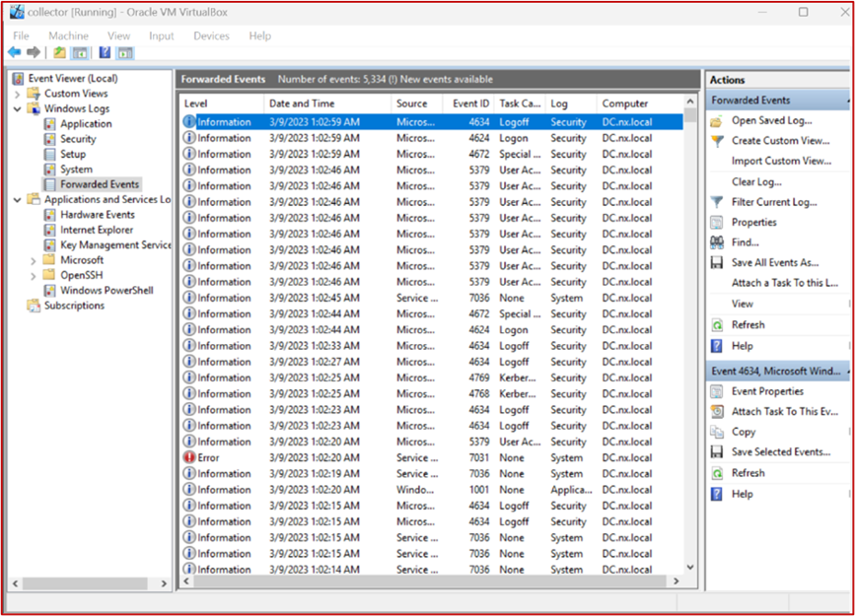Click Import Custom View action
Viewport: 855px width, 616px height.
click(781, 161)
